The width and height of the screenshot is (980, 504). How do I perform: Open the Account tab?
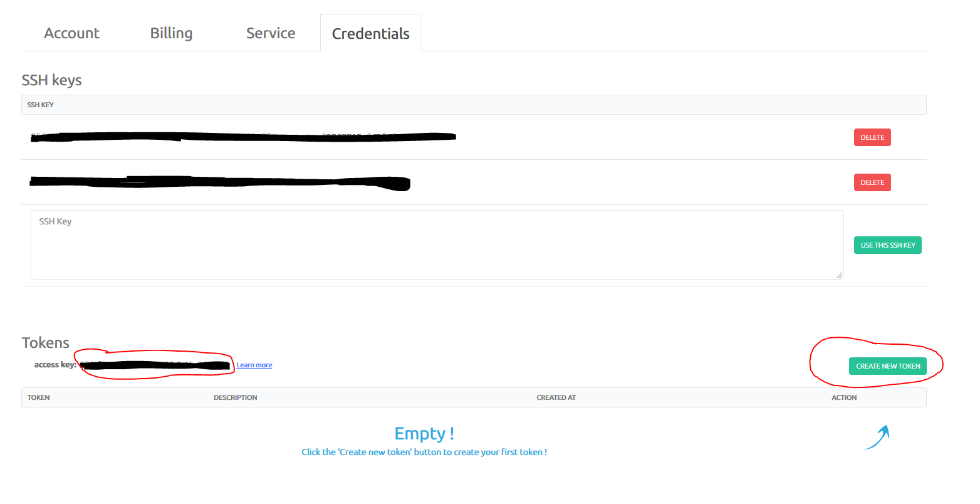coord(71,33)
